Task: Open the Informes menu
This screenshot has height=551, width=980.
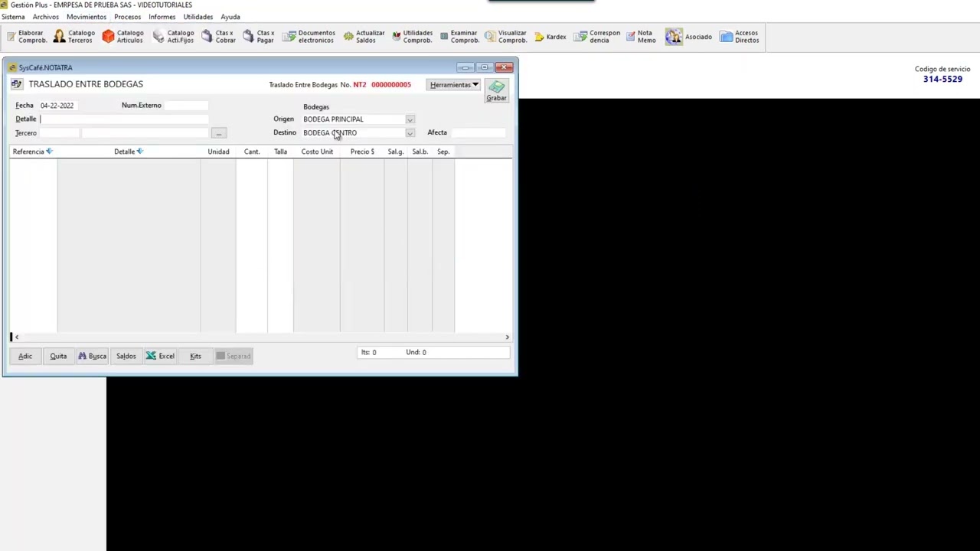Action: point(162,17)
